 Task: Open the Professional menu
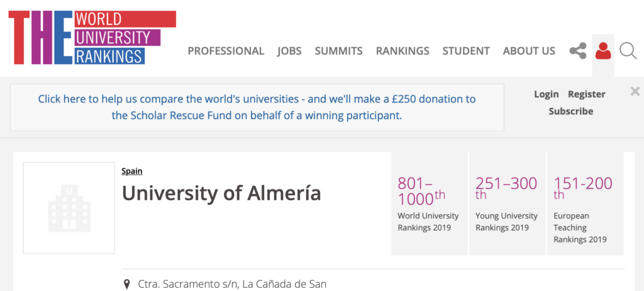point(226,51)
